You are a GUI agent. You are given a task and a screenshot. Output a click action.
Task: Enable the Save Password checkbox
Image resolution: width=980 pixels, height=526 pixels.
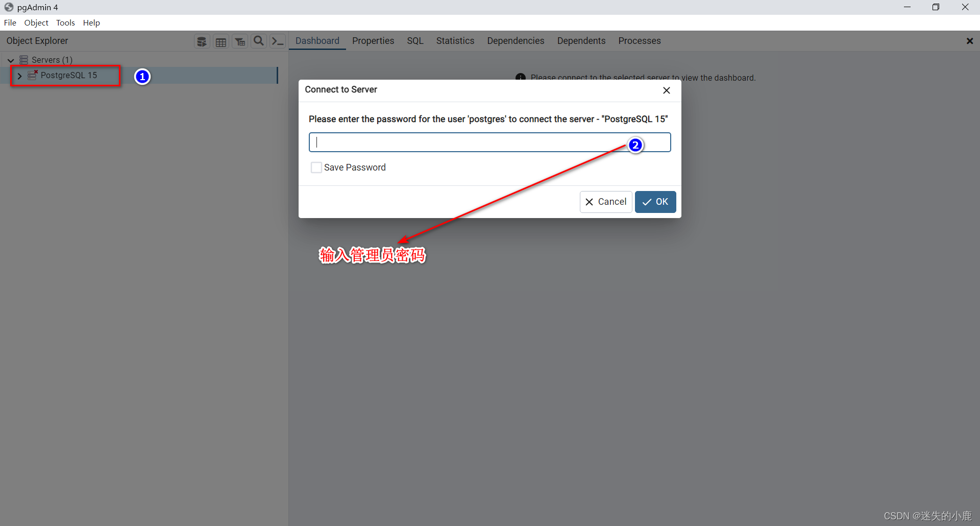[316, 168]
